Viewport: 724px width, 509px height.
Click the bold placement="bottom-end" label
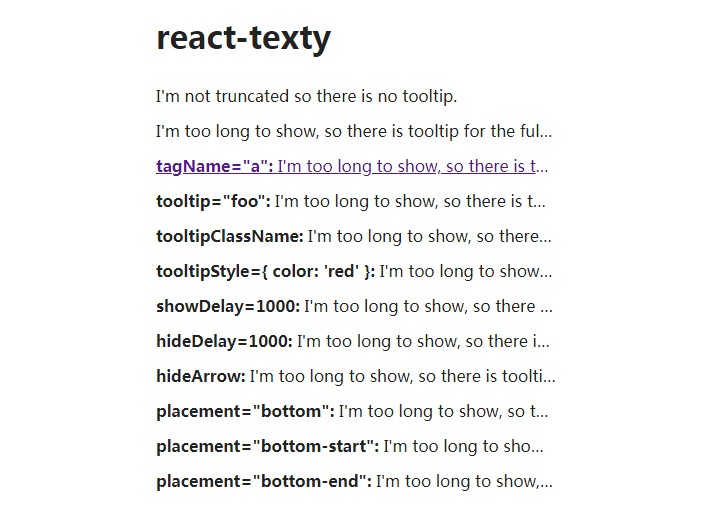click(x=264, y=482)
